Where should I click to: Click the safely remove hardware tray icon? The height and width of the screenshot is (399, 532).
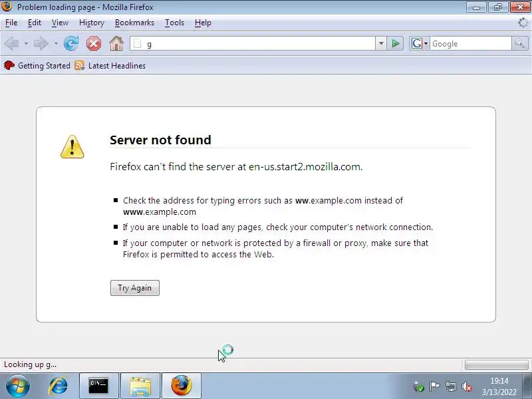coord(418,386)
